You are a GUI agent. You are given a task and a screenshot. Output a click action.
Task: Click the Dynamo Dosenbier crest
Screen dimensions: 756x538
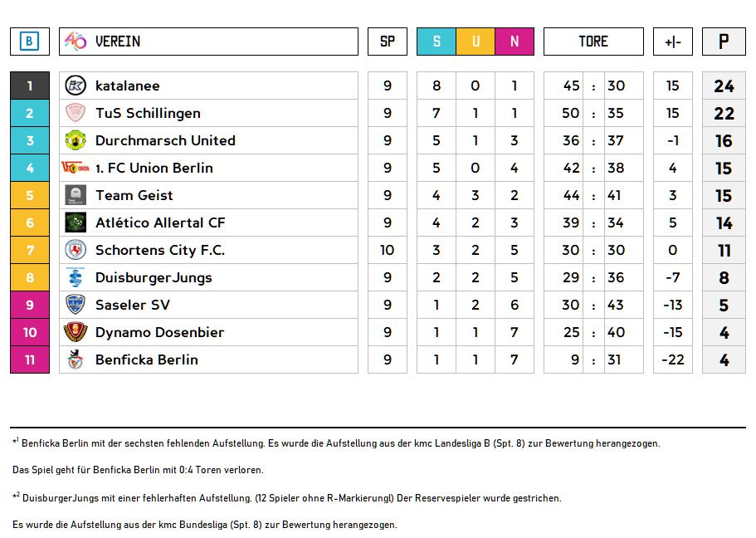pos(76,332)
